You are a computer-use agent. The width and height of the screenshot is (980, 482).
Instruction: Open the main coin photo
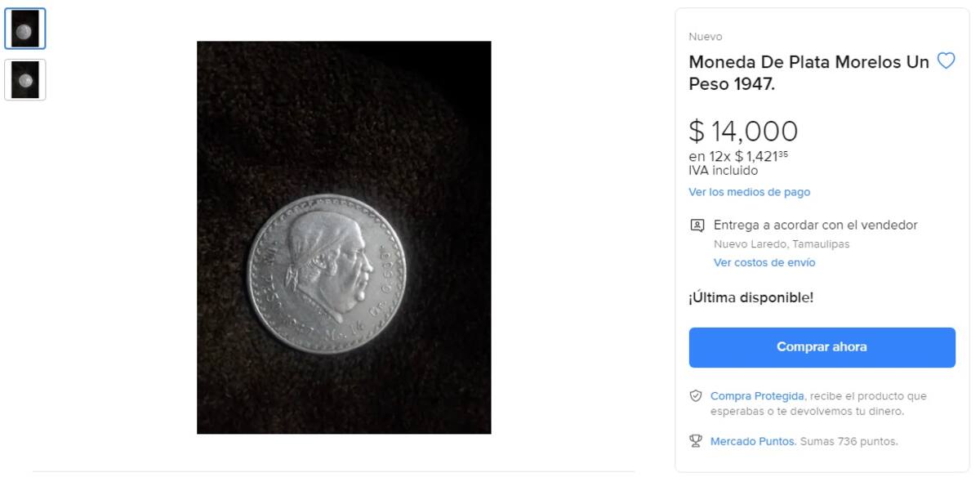click(x=344, y=237)
